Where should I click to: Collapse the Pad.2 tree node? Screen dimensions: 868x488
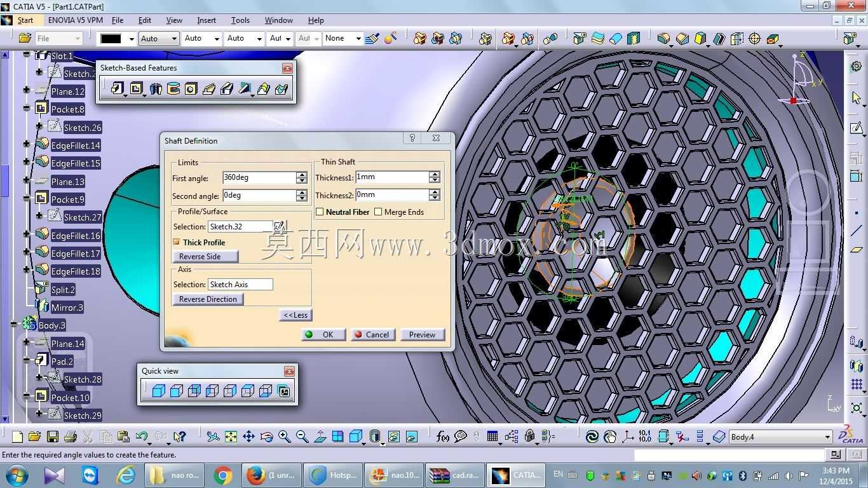click(27, 361)
